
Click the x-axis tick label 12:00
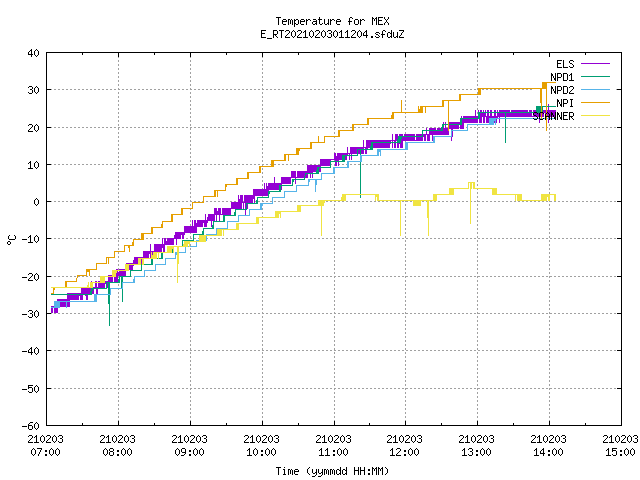[404, 452]
